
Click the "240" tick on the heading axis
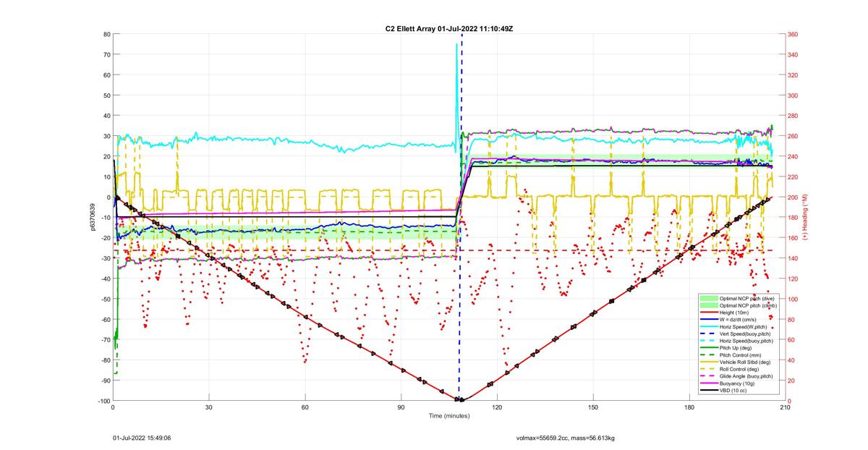click(x=794, y=156)
